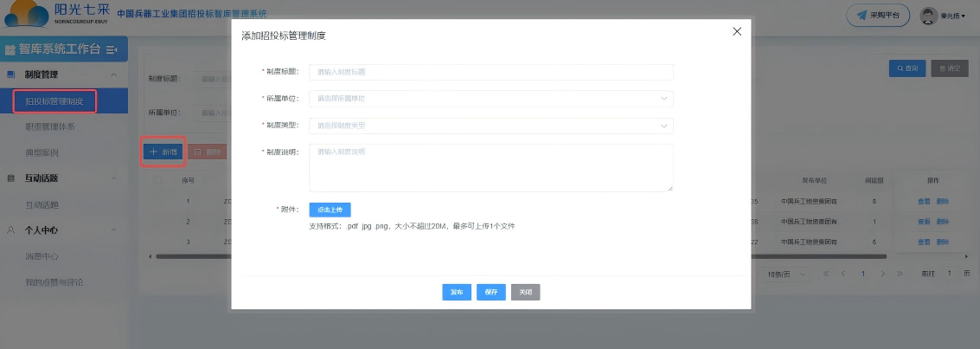The image size is (980, 349).
Task: Open the 所属单位 dropdown in the dialog
Action: (x=490, y=99)
